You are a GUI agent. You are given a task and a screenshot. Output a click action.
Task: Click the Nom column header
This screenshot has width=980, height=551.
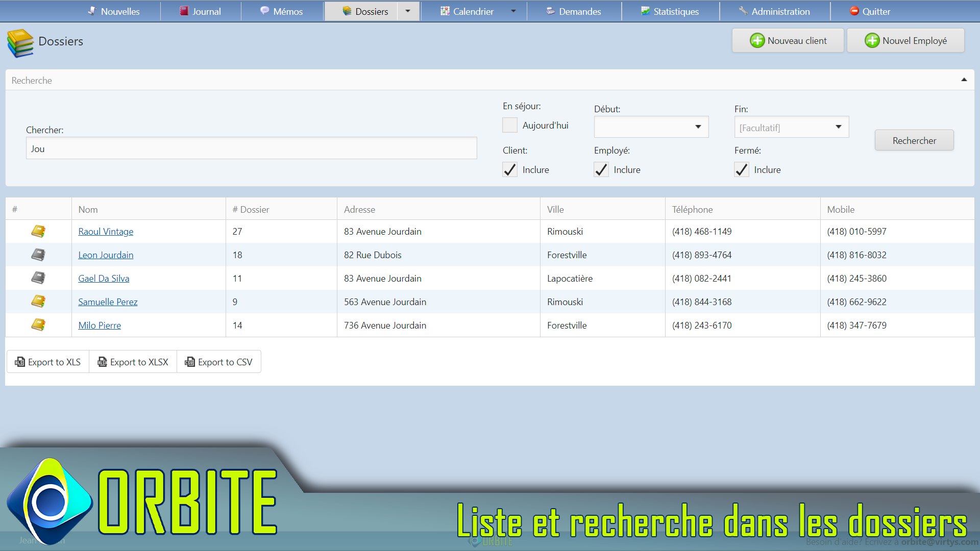(149, 209)
